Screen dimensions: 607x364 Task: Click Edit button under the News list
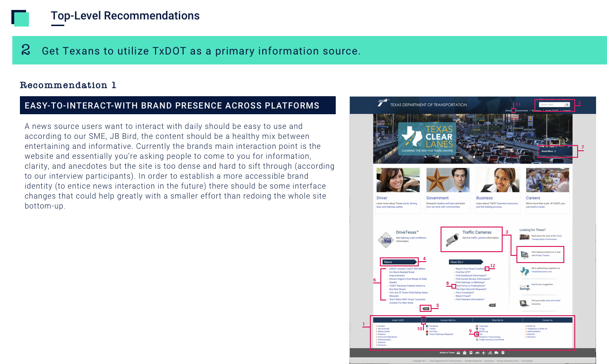point(426,309)
